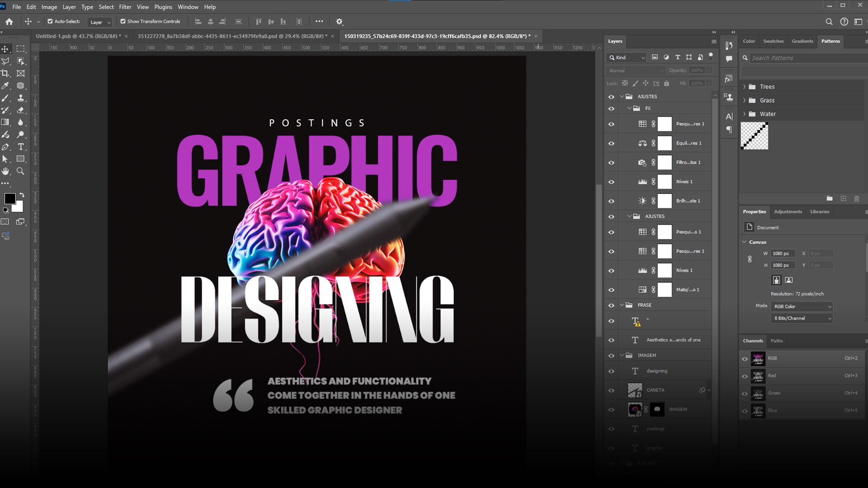Open the Filter menu
This screenshot has width=868, height=488.
tap(125, 7)
